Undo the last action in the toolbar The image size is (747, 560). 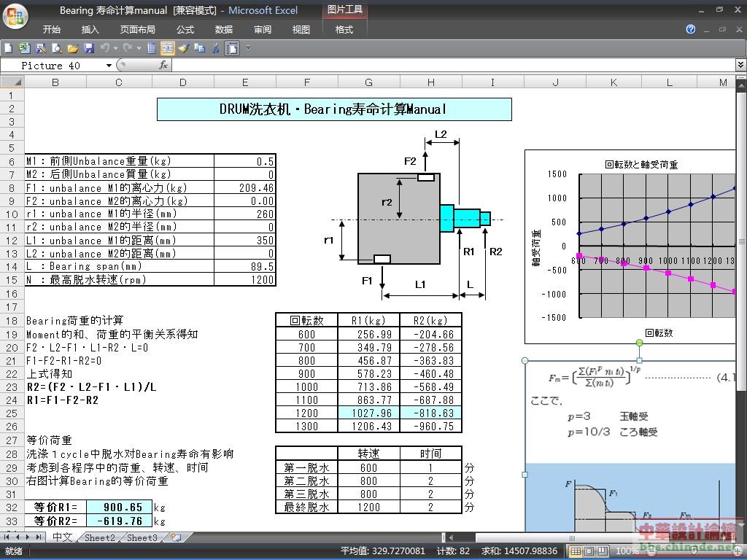point(105,47)
